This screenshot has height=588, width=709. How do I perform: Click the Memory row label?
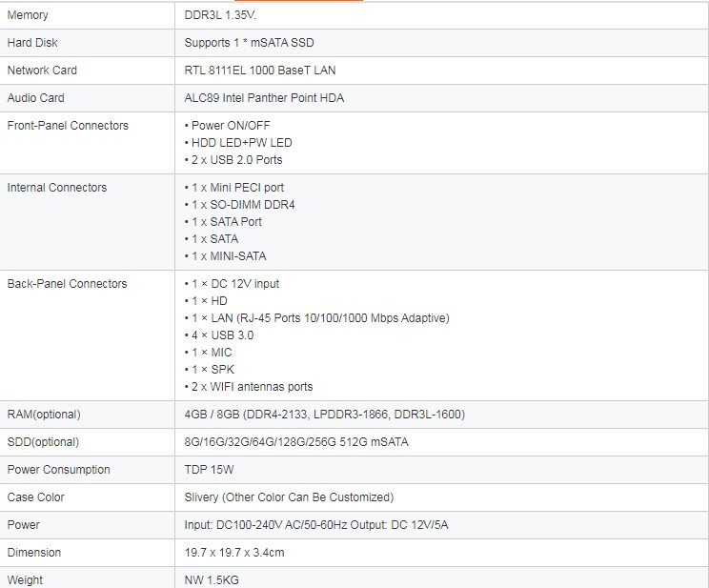click(x=28, y=15)
